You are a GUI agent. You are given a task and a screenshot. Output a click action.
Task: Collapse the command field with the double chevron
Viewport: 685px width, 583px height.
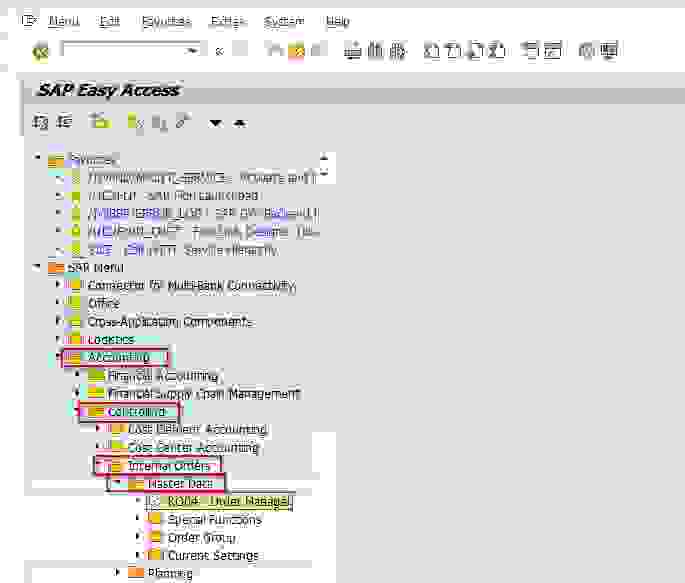[x=219, y=52]
